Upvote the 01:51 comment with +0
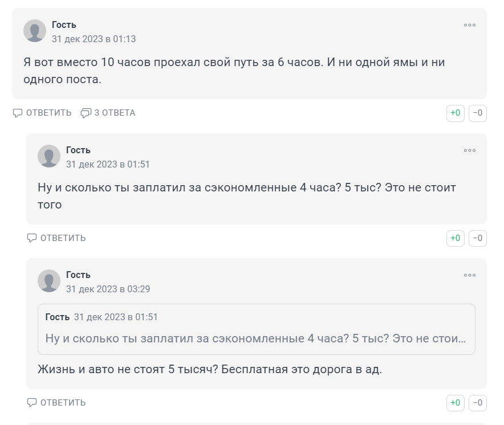 [x=455, y=238]
